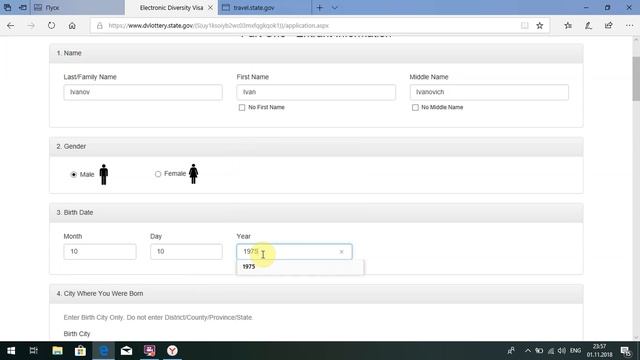640x360 pixels.
Task: Open the Action Center notifications
Action: tap(626, 351)
